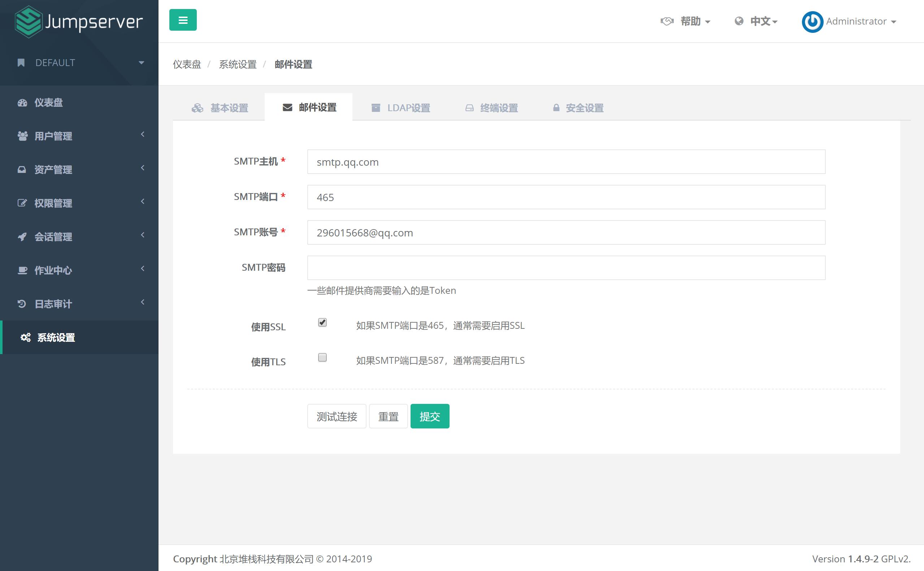Focus the SMTP端口 input field
The image size is (924, 571).
pyautogui.click(x=566, y=197)
